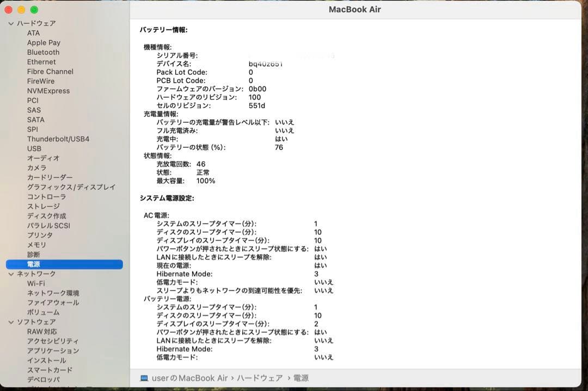The image size is (588, 391).
Task: Select コントローラ in the sidebar
Action: click(x=46, y=197)
